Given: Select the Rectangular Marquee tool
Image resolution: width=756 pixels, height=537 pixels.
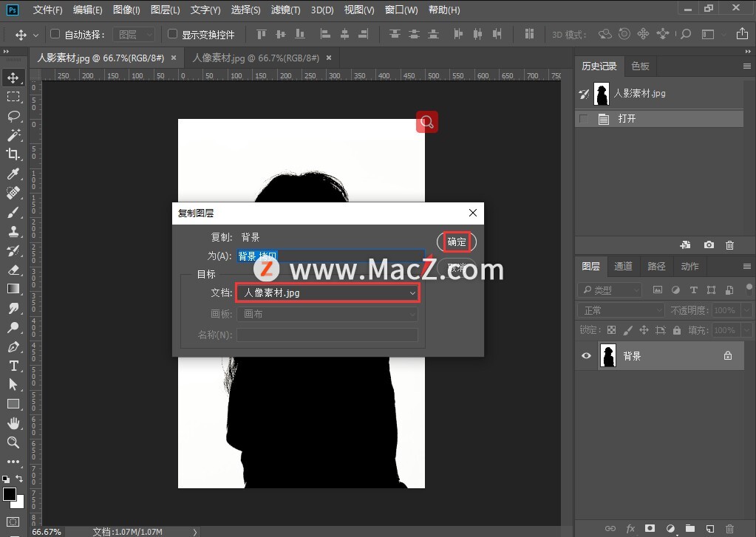Looking at the screenshot, I should pos(13,97).
